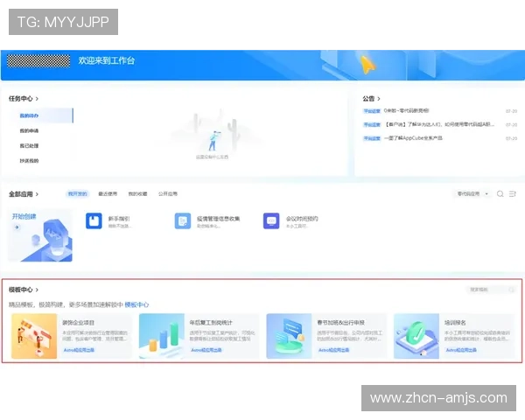Select 抄送我的 in task center

29,161
